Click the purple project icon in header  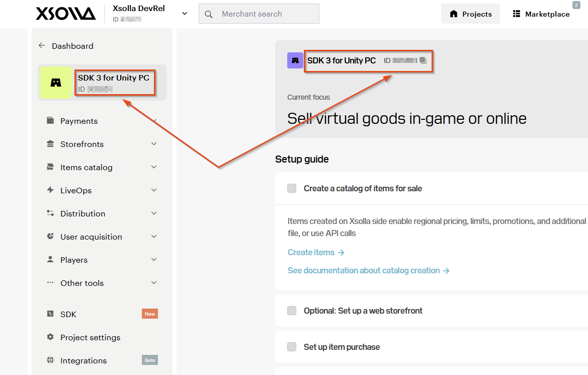(295, 60)
